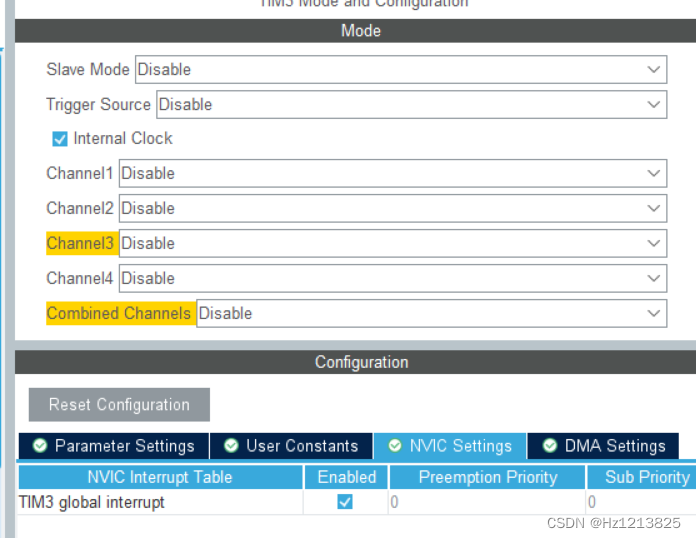Click the NVIC Interrupt Table column header
This screenshot has width=696, height=538.
pyautogui.click(x=160, y=477)
